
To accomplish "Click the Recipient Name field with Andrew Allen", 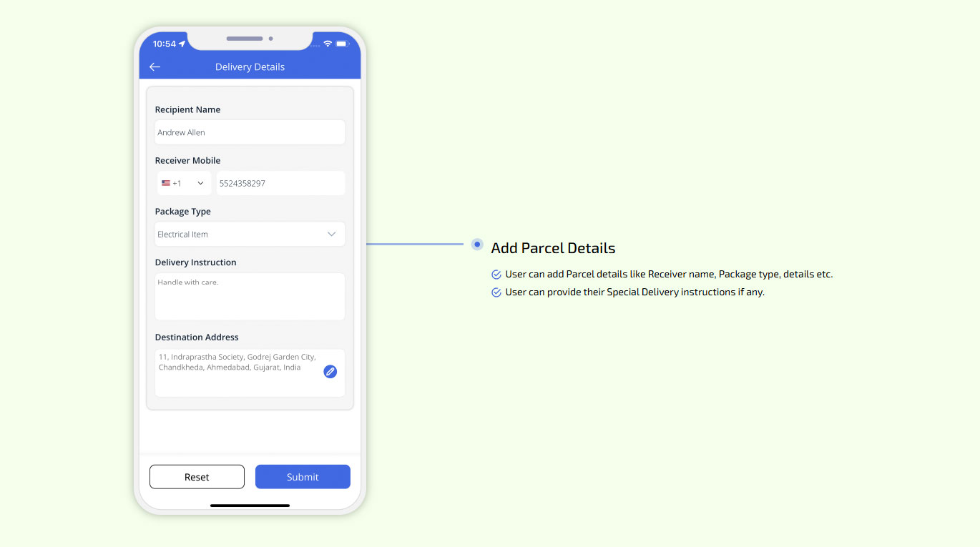I will pos(250,132).
